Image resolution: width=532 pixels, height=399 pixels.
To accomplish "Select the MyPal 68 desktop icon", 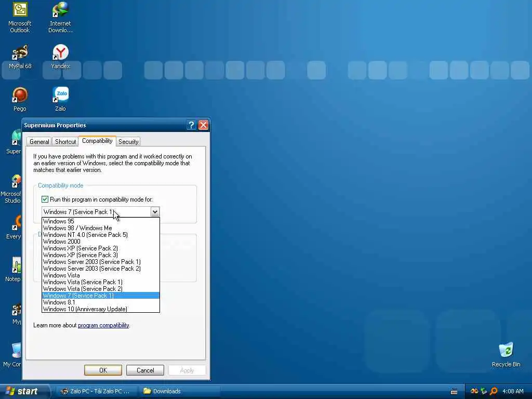I will point(20,57).
